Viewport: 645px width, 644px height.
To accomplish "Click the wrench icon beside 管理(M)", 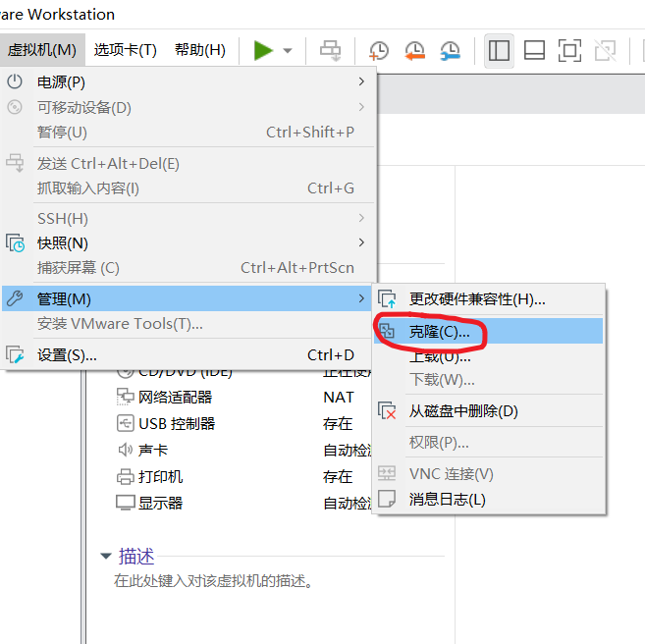I will coord(15,298).
